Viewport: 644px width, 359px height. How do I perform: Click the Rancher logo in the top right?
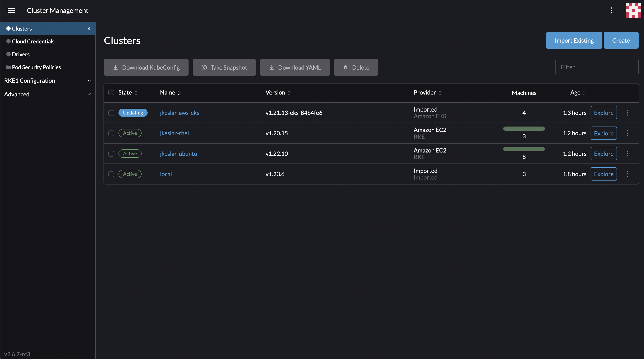tap(633, 11)
